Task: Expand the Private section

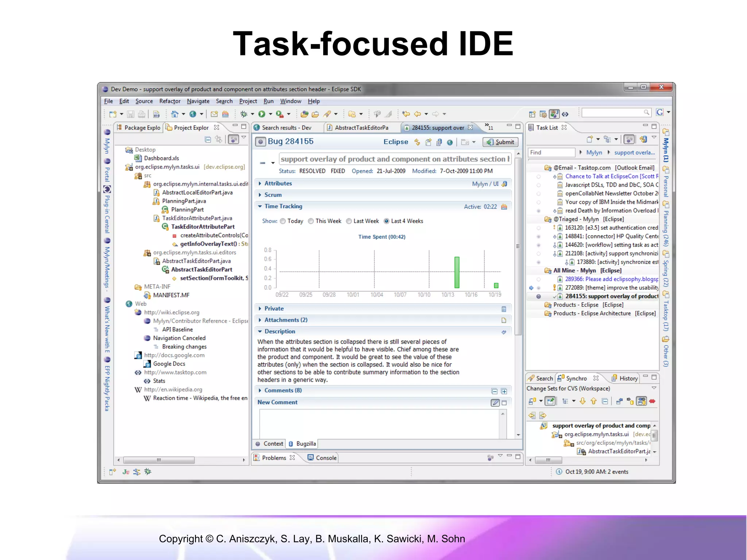Action: [260, 309]
